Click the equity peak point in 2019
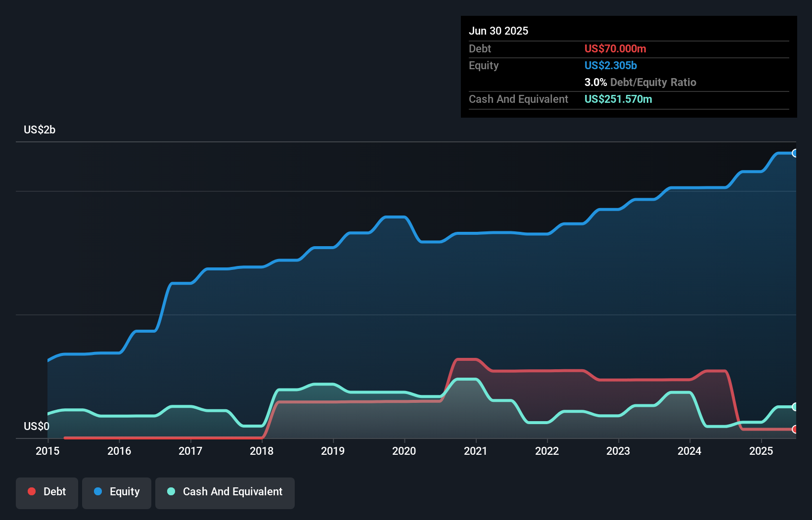The image size is (812, 520). 393,217
